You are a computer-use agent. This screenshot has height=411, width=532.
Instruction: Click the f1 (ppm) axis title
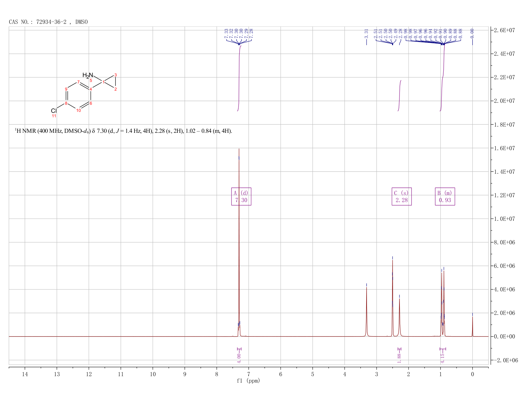point(248,381)
